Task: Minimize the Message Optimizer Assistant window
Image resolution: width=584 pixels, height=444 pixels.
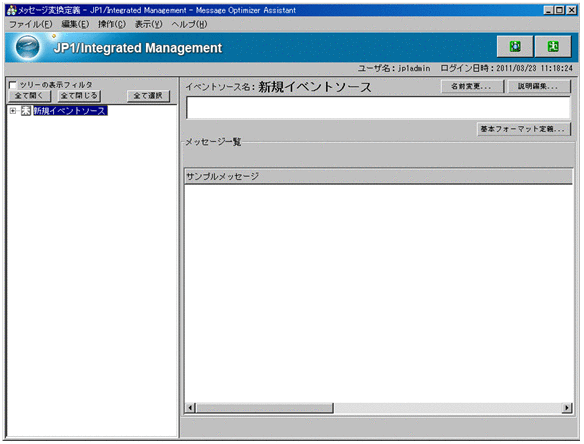Action: tap(548, 10)
